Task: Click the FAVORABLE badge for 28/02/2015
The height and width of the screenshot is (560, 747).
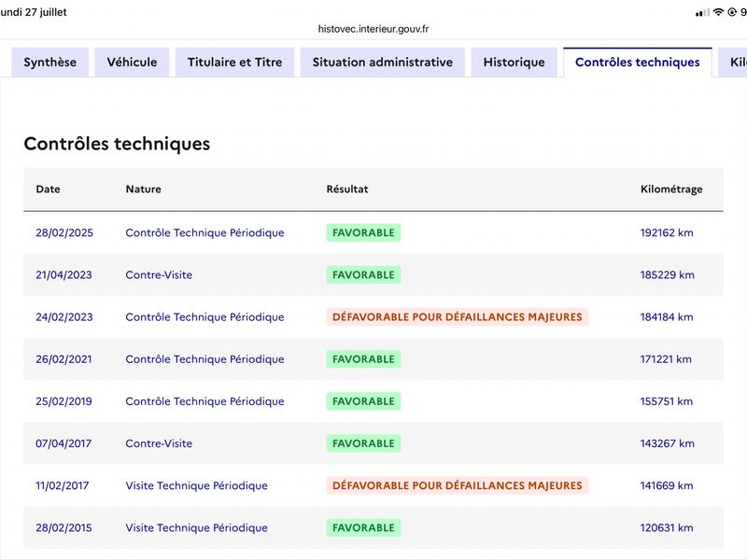Action: pyautogui.click(x=363, y=528)
